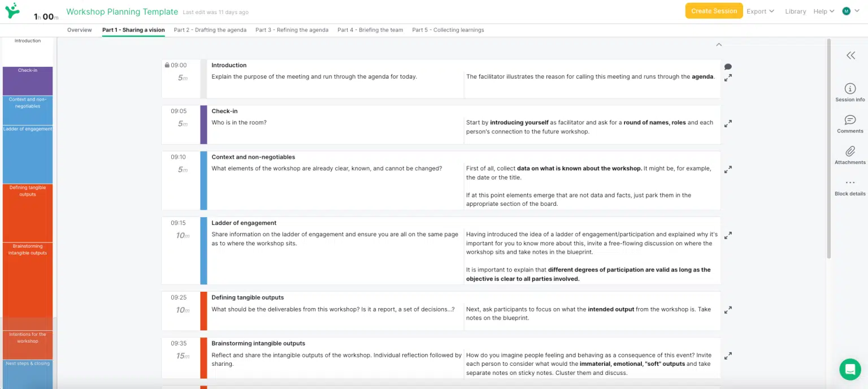868x389 pixels.
Task: Toggle the start time lock on Introduction
Action: pos(167,64)
